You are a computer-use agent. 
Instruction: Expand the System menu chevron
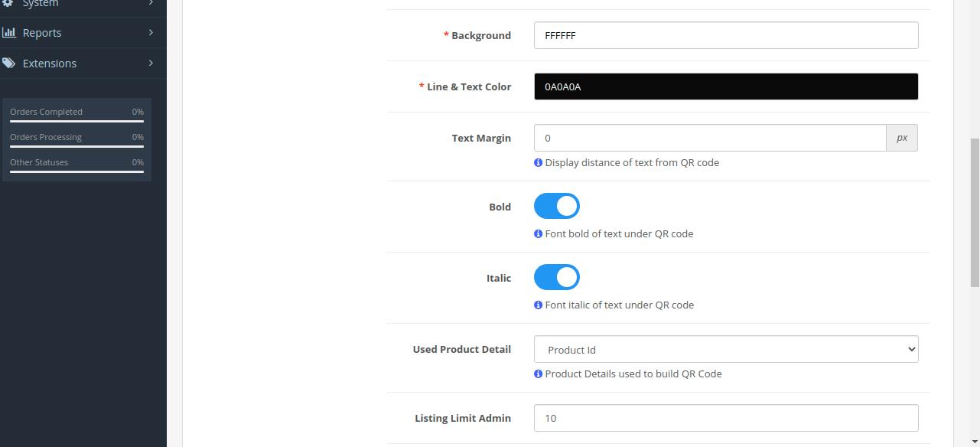tap(151, 4)
